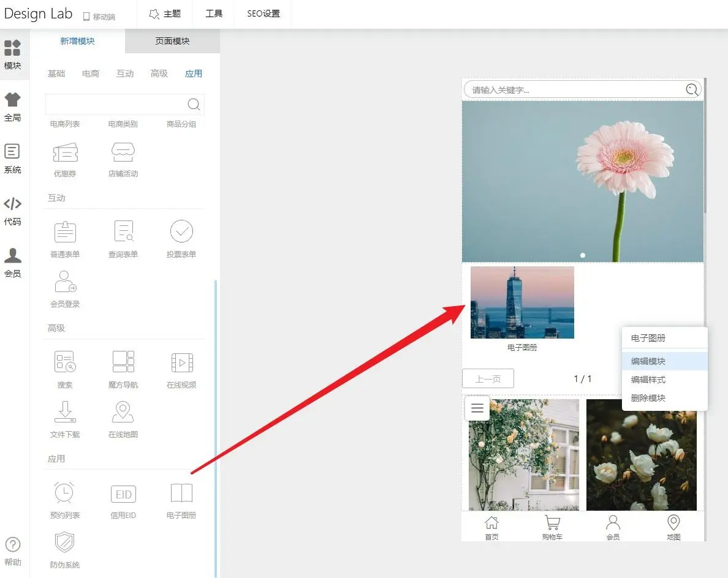This screenshot has width=728, height=578.
Task: Add the 在线视频 video module
Action: (x=181, y=362)
